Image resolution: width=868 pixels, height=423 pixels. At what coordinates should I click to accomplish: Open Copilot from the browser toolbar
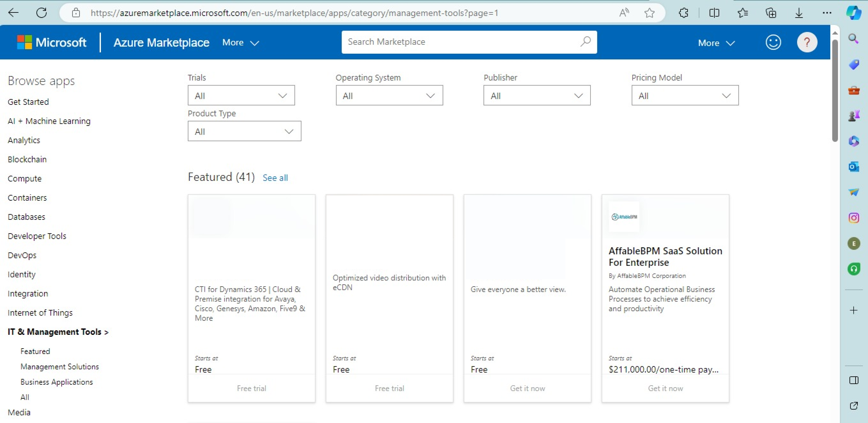coord(854,13)
